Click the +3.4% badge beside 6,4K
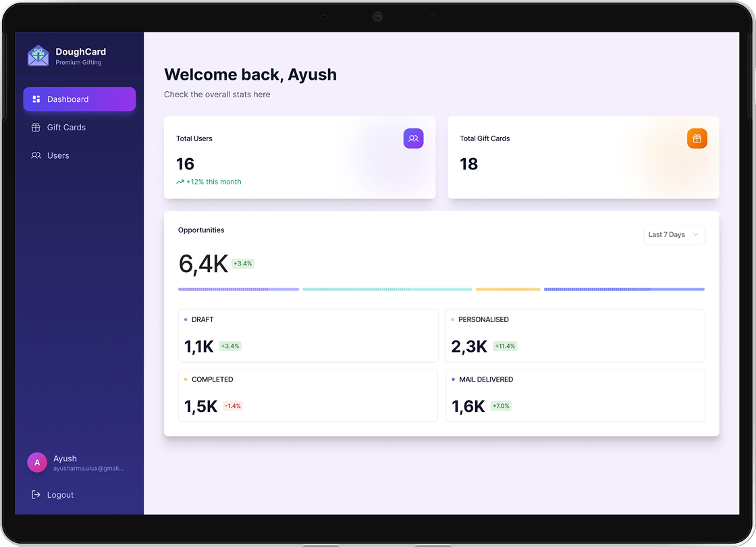 242,263
